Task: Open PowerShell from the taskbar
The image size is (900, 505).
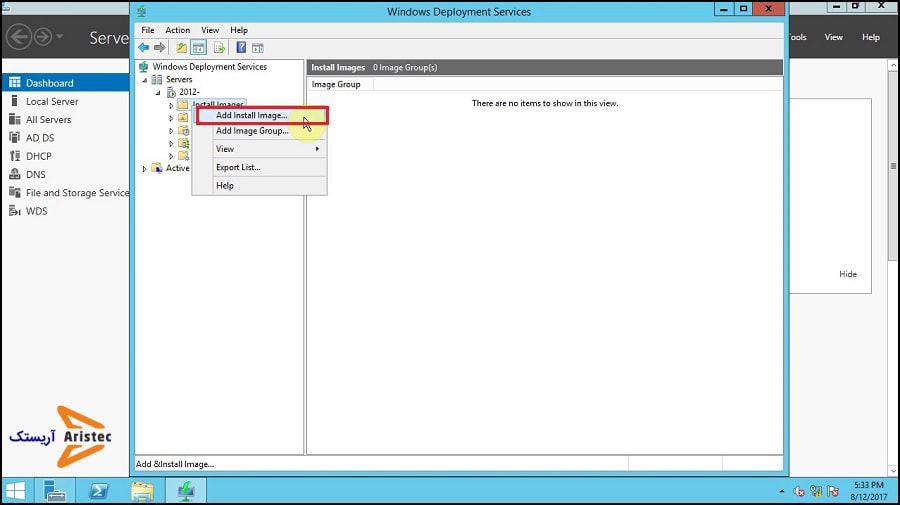Action: coord(99,490)
